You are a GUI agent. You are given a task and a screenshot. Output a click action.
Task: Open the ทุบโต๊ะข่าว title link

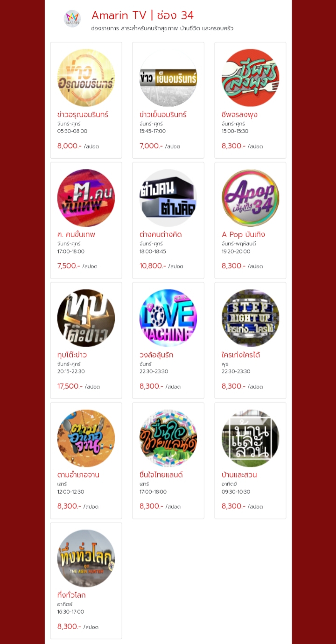click(72, 355)
